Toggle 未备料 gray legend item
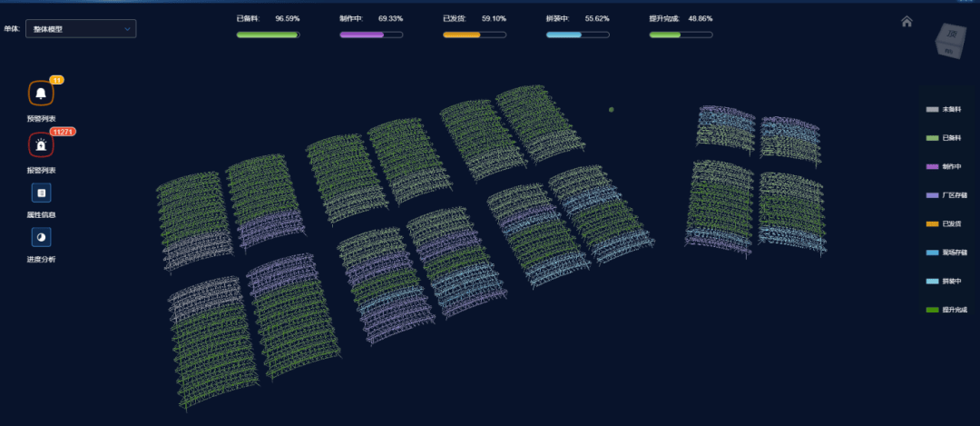This screenshot has width=980, height=426. pyautogui.click(x=946, y=110)
